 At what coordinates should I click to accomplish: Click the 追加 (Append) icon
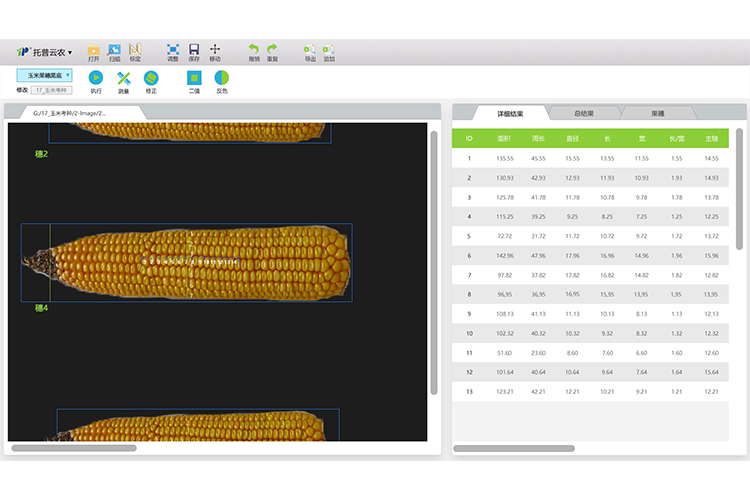[329, 50]
